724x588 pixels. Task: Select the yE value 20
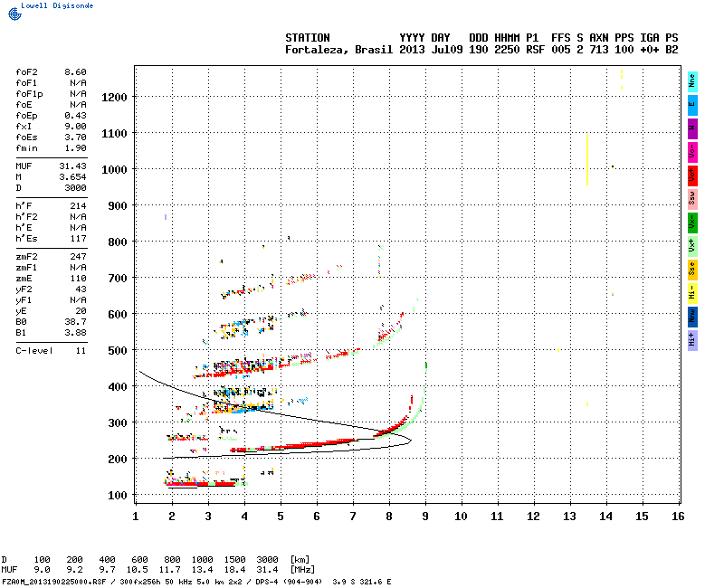tap(81, 311)
